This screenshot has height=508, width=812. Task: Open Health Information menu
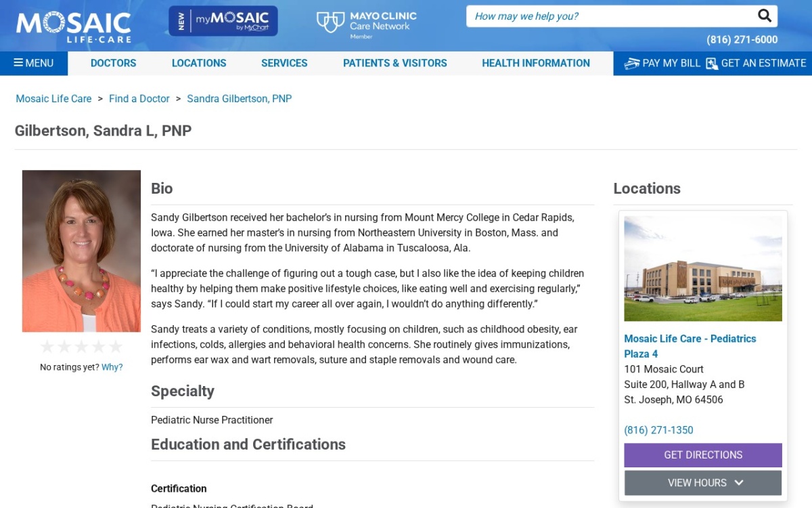pyautogui.click(x=536, y=63)
